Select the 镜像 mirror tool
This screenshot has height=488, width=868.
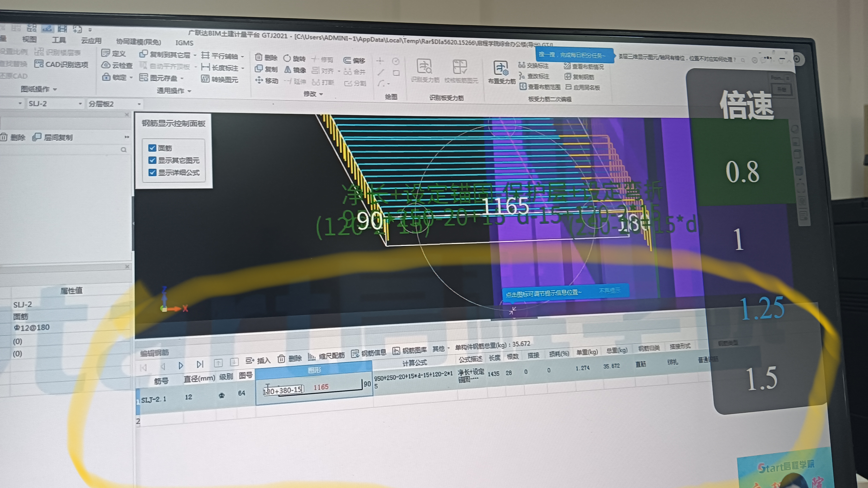point(295,70)
